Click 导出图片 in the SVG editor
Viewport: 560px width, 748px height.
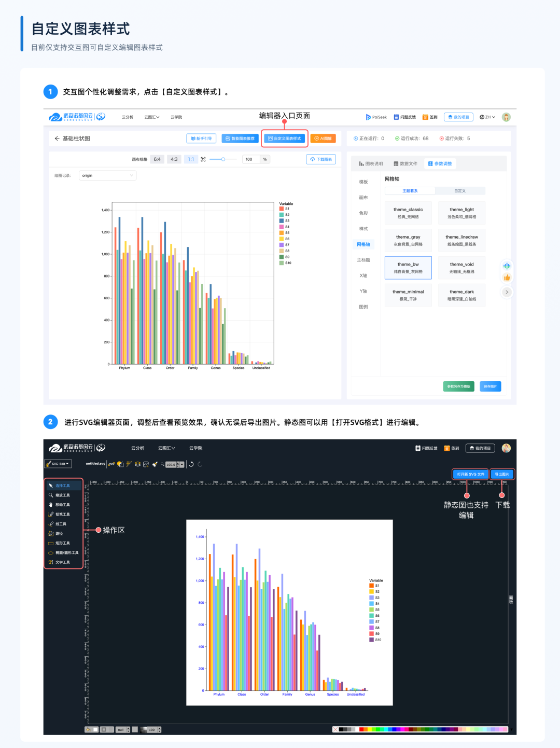click(x=502, y=474)
